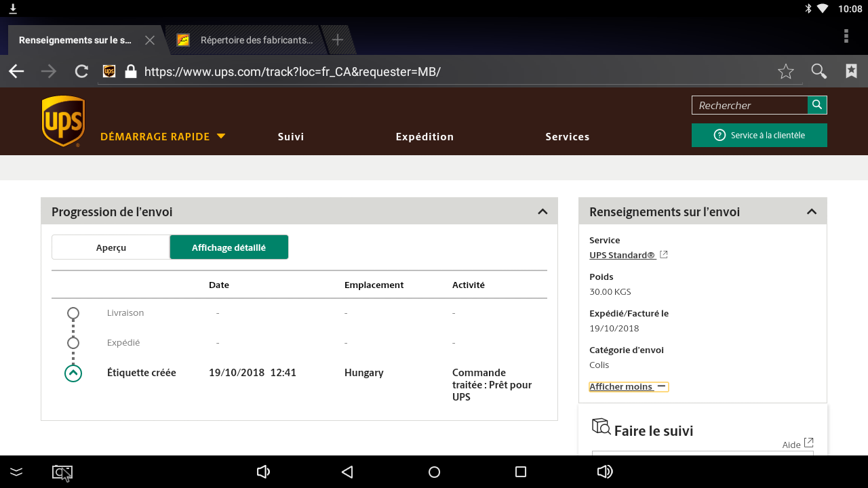The image size is (868, 488).
Task: Click the Expédié progress circle
Action: tap(73, 343)
